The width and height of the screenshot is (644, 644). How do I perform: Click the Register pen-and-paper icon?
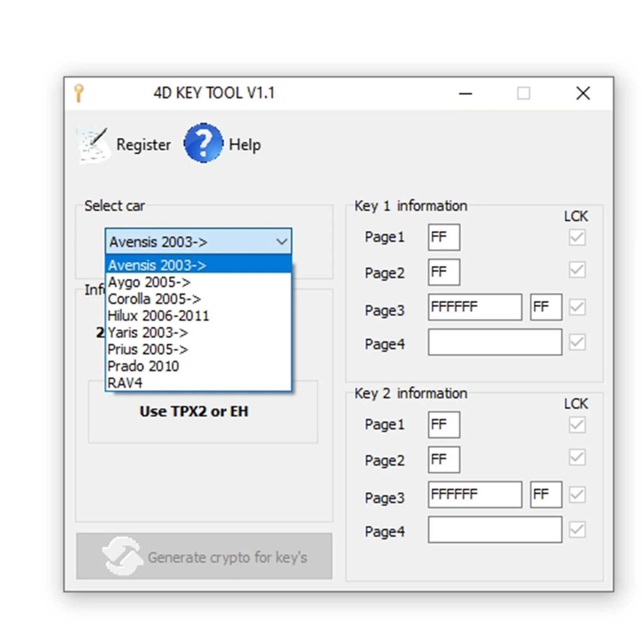(93, 145)
